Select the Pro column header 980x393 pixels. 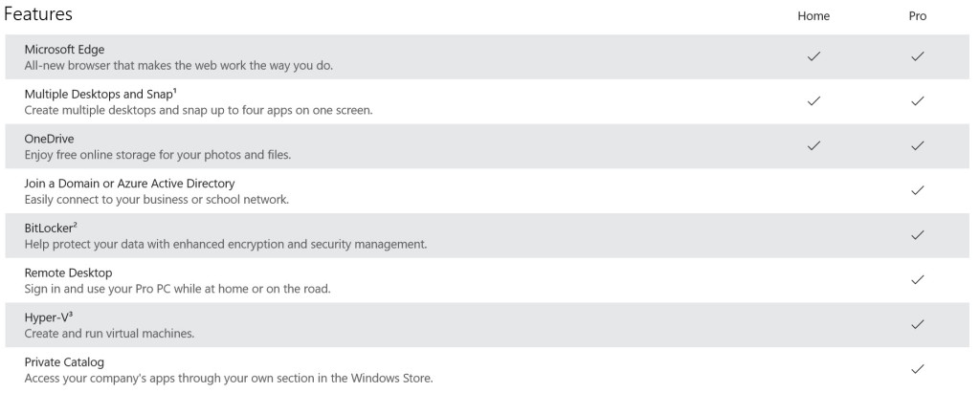(x=917, y=16)
